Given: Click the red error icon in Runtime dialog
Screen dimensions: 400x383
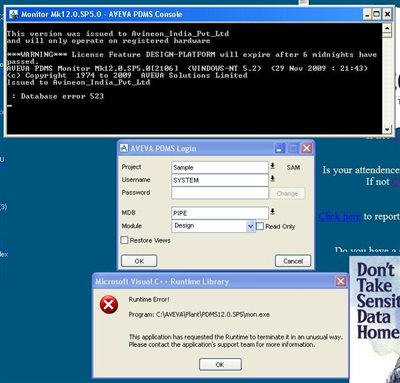Looking at the screenshot, I should (109, 304).
